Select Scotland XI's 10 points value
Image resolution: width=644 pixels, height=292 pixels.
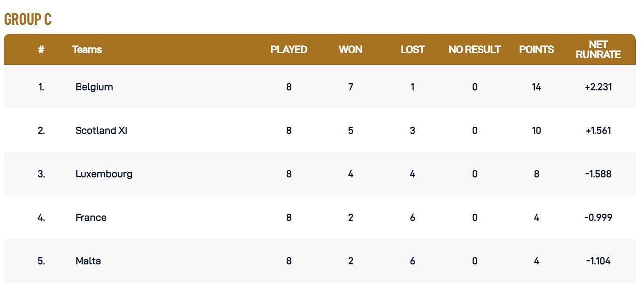(536, 130)
